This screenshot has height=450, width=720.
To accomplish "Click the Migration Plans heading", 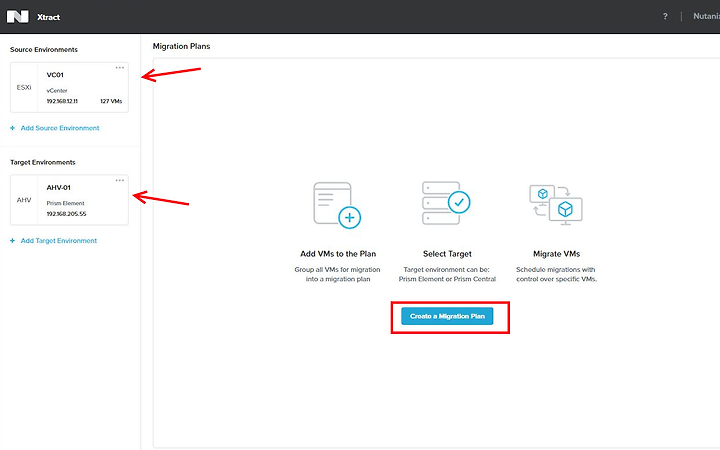I will click(181, 46).
